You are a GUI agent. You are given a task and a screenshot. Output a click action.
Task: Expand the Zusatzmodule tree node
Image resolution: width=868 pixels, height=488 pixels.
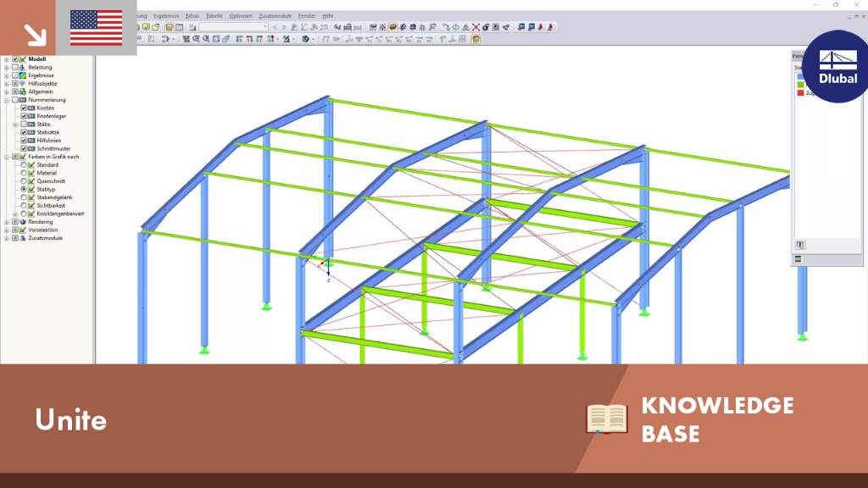[x=7, y=238]
